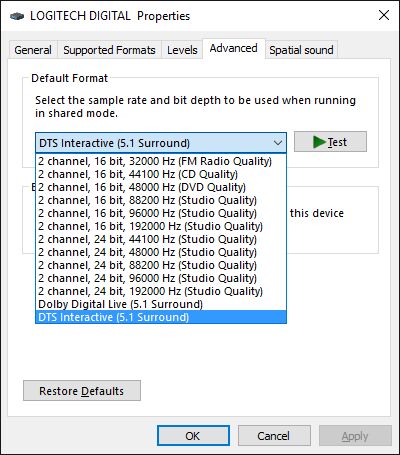
Task: Open the Levels tab
Action: click(182, 50)
